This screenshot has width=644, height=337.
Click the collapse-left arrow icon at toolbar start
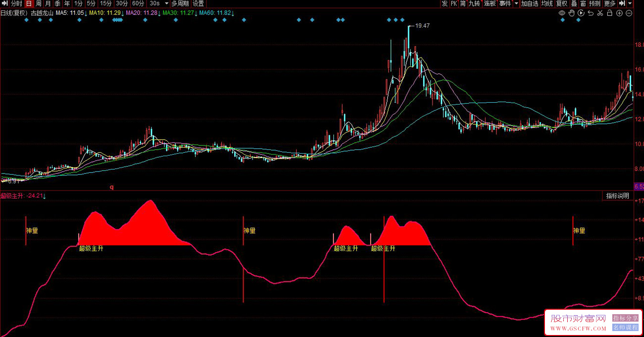point(4,3)
